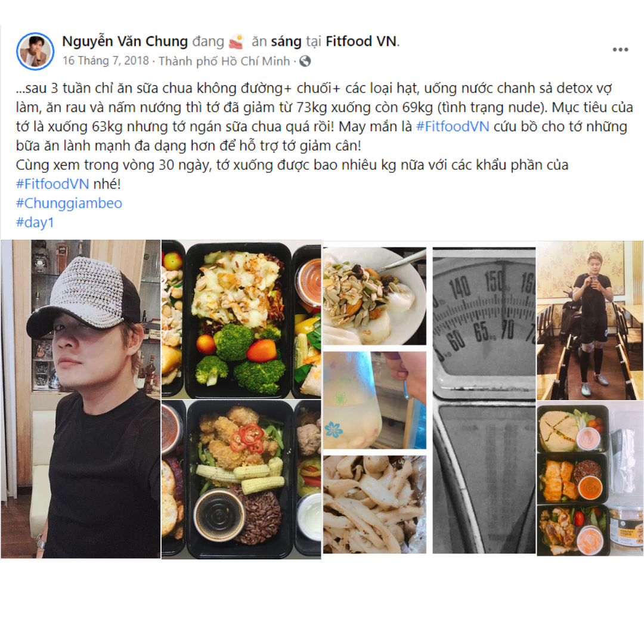Open the Nguyễn Văn Chung profile link
Image resolution: width=644 pixels, height=644 pixels.
tap(125, 42)
